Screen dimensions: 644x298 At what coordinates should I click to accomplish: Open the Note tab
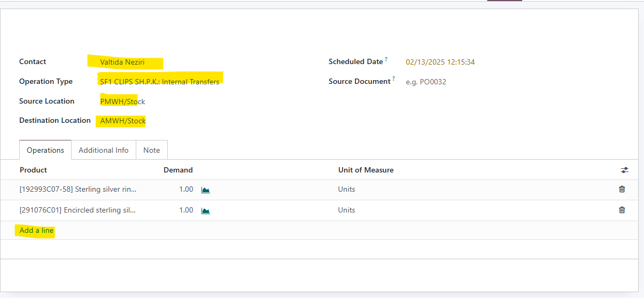pyautogui.click(x=152, y=150)
